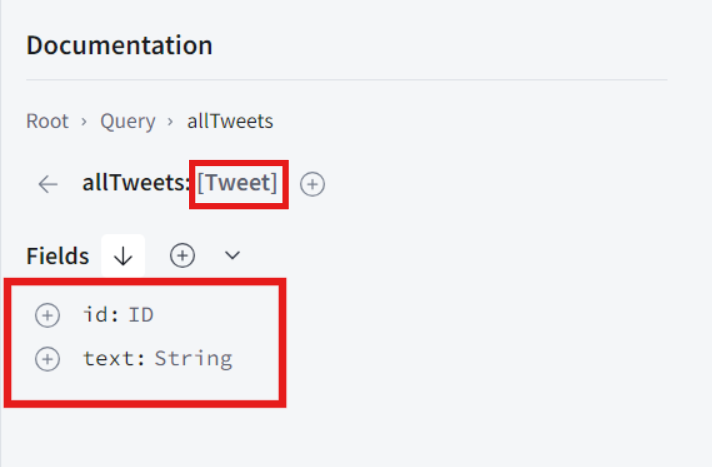Navigate to Root in the breadcrumb
This screenshot has height=467, width=712.
click(x=47, y=121)
